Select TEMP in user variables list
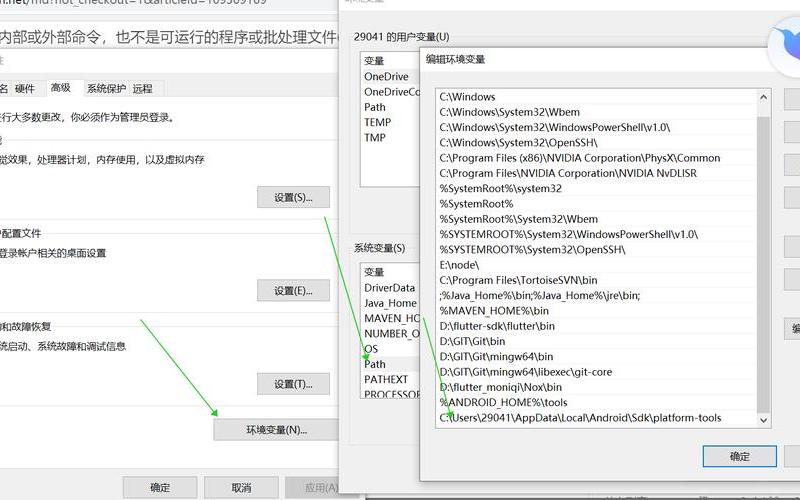 (390, 122)
